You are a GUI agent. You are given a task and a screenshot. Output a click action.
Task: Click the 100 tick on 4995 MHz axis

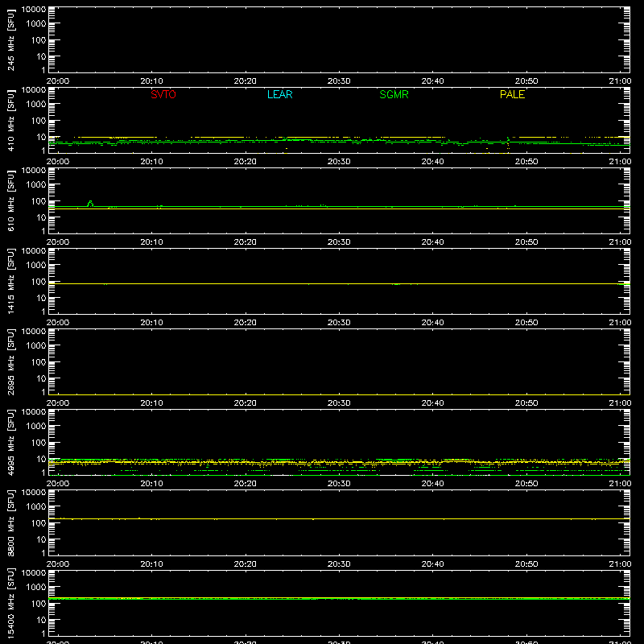39,443
